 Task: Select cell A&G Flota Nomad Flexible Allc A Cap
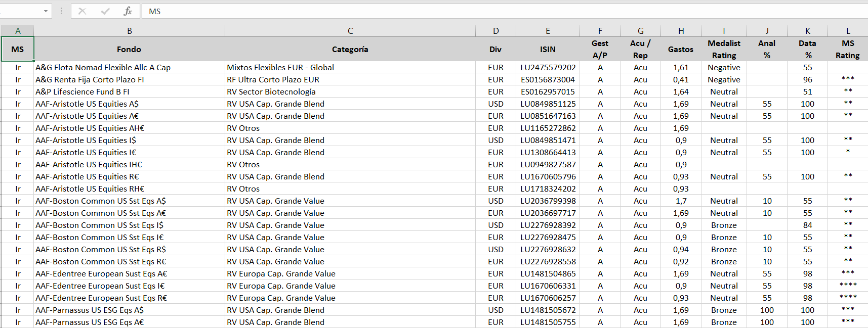pos(130,67)
